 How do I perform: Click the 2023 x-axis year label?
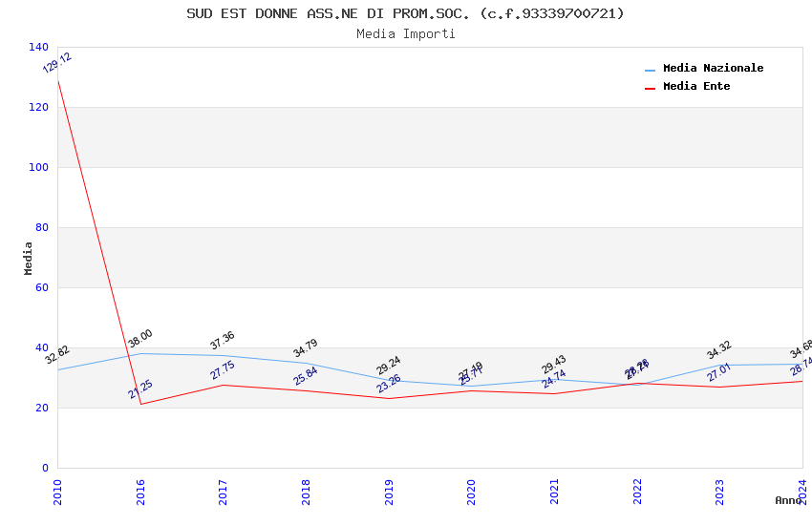coord(719,492)
